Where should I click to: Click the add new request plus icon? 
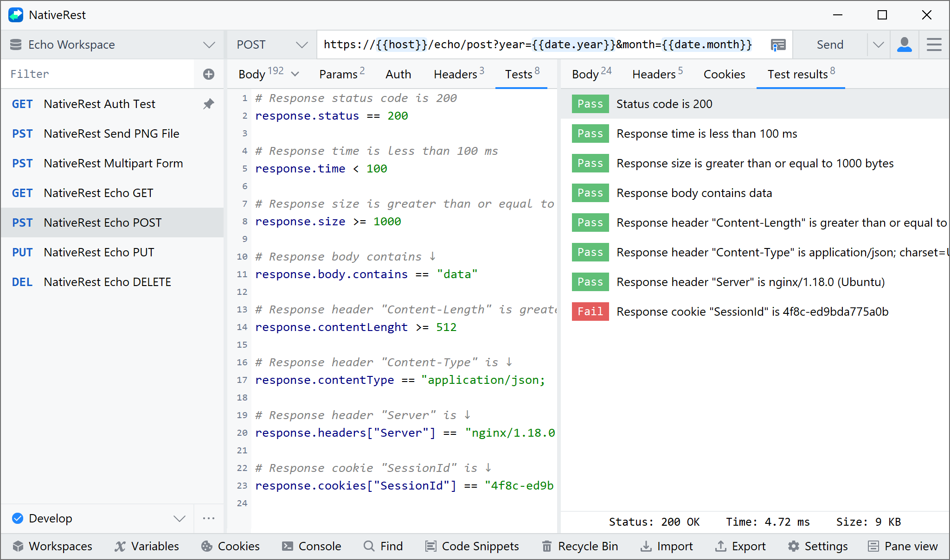tap(209, 74)
